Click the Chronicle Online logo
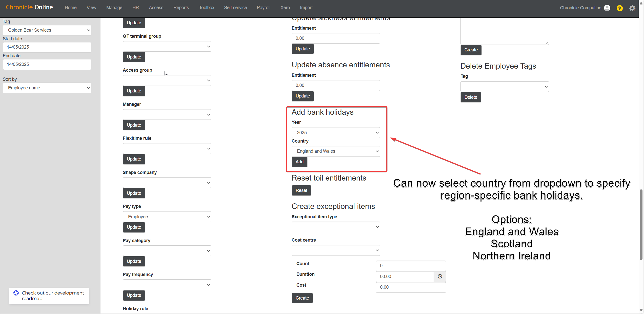Image resolution: width=644 pixels, height=314 pixels. (x=29, y=7)
